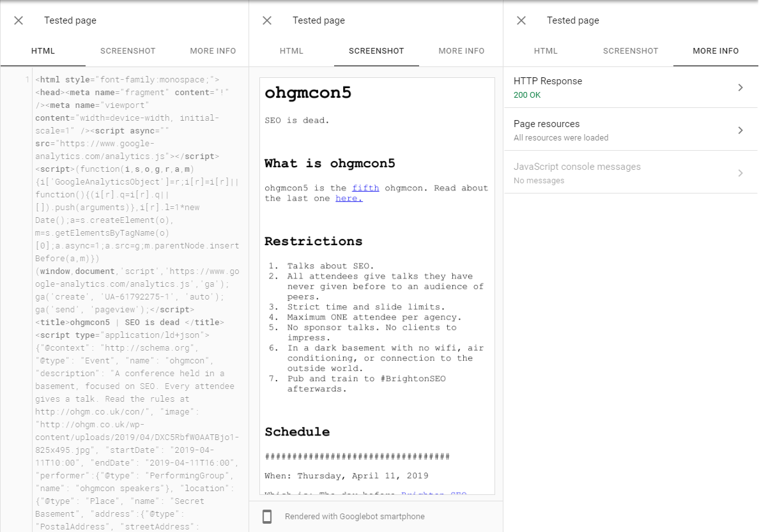Viewport: 759px width, 532px height.
Task: Close the left Tested page panel showing HTML
Action: 19,20
